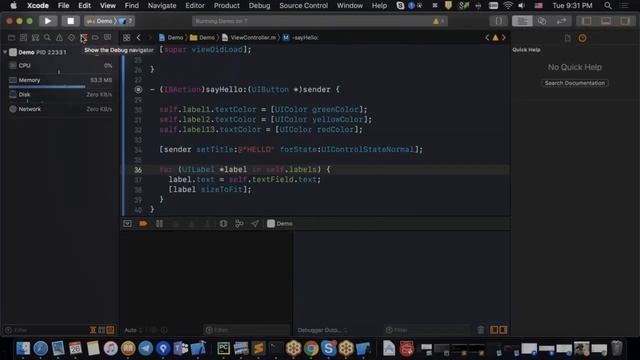640x360 pixels.
Task: Open Debug View Hierarchy
Action: pyautogui.click(x=223, y=224)
